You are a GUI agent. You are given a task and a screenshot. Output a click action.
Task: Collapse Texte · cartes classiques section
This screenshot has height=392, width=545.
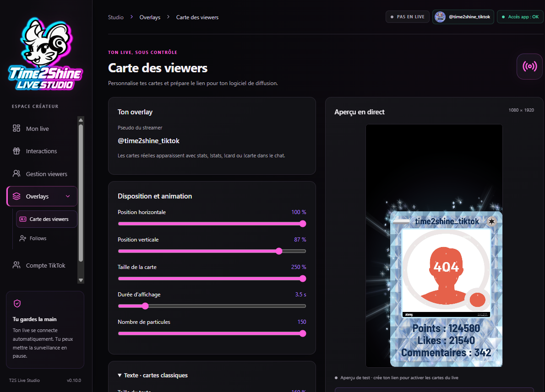pyautogui.click(x=120, y=376)
